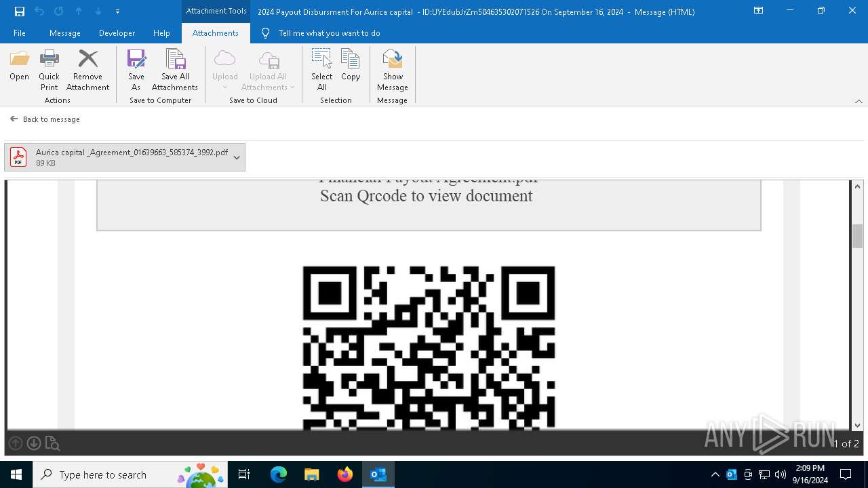Switch to Outlook in the taskbar
The width and height of the screenshot is (868, 488).
(x=378, y=474)
